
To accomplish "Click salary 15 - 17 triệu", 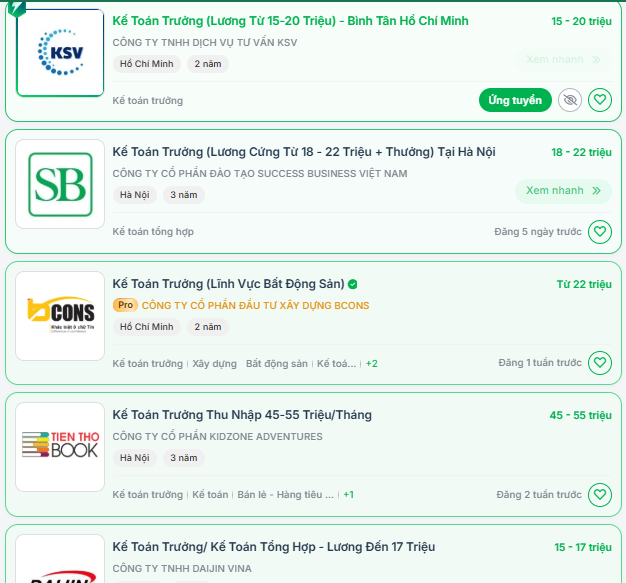I will [583, 547].
